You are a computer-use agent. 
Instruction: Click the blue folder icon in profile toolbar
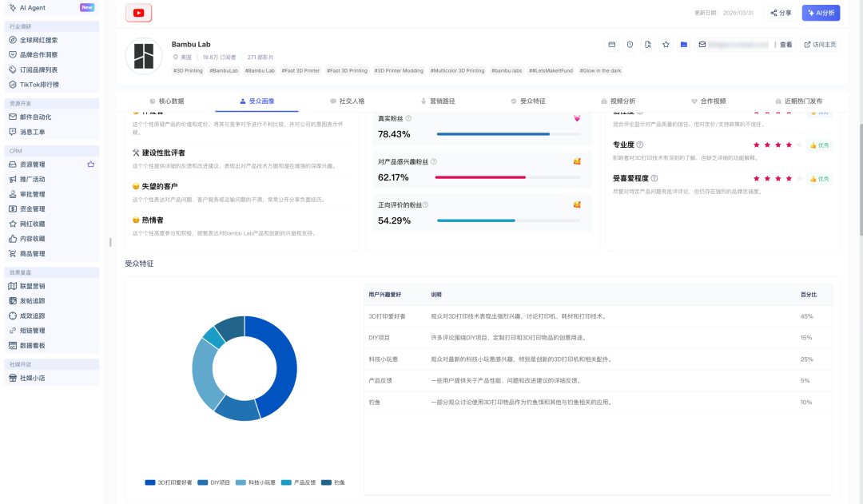coord(684,45)
